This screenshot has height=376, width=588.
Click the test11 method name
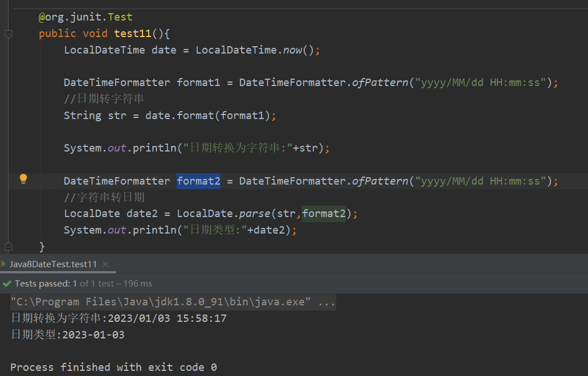pos(132,34)
